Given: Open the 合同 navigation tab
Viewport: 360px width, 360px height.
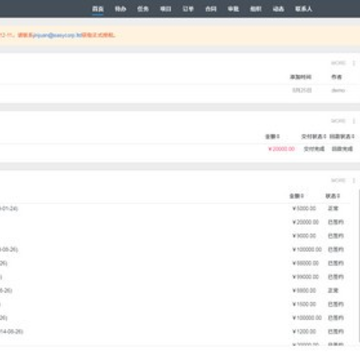Looking at the screenshot, I should point(211,9).
